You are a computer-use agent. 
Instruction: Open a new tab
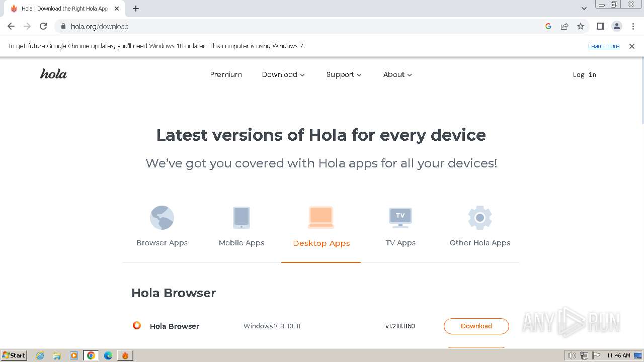[x=136, y=9]
